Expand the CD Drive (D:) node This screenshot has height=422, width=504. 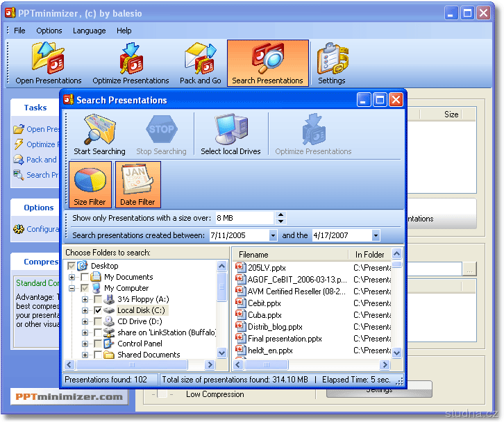pyautogui.click(x=85, y=321)
